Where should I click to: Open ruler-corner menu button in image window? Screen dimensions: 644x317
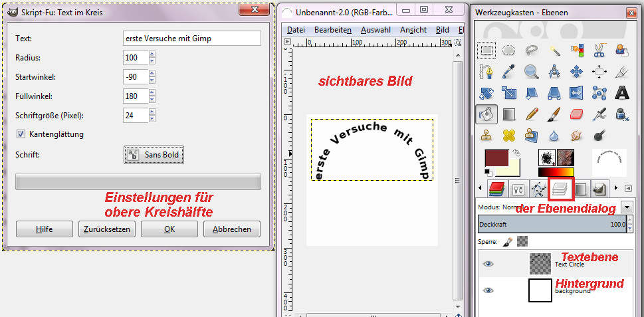tap(288, 41)
